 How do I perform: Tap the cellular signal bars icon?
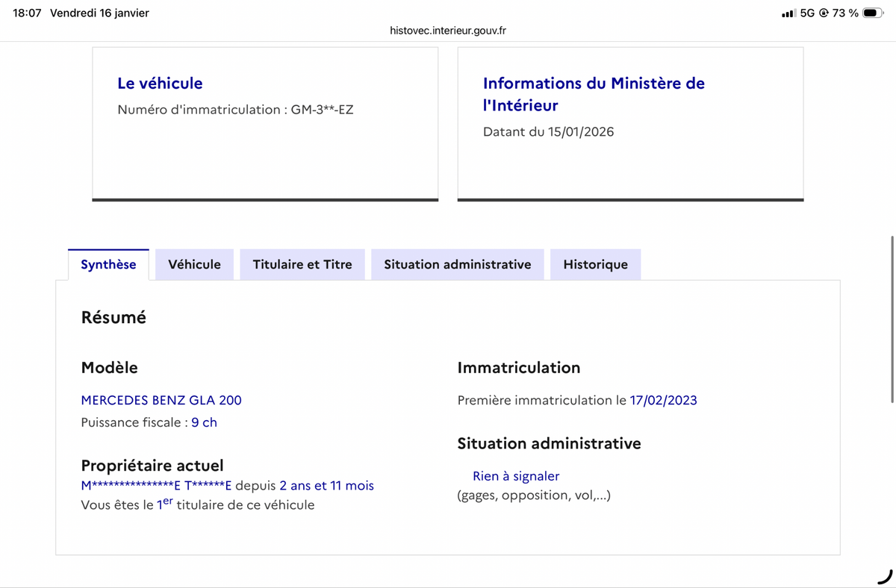788,13
